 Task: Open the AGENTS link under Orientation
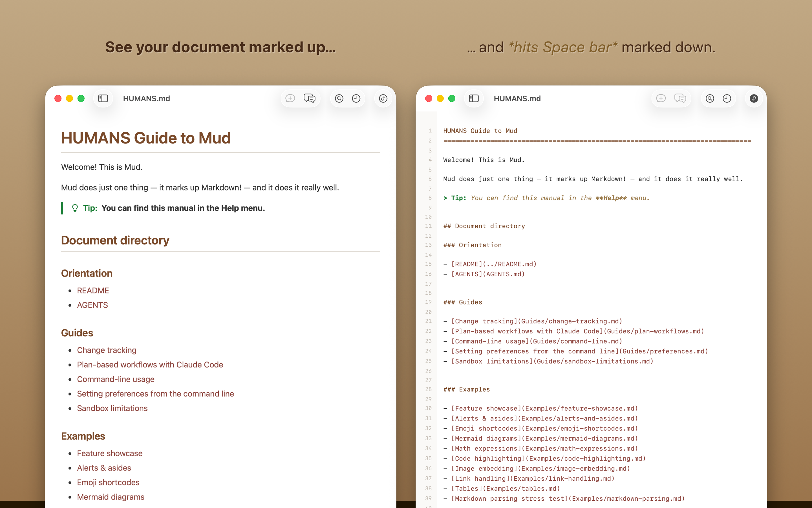92,305
